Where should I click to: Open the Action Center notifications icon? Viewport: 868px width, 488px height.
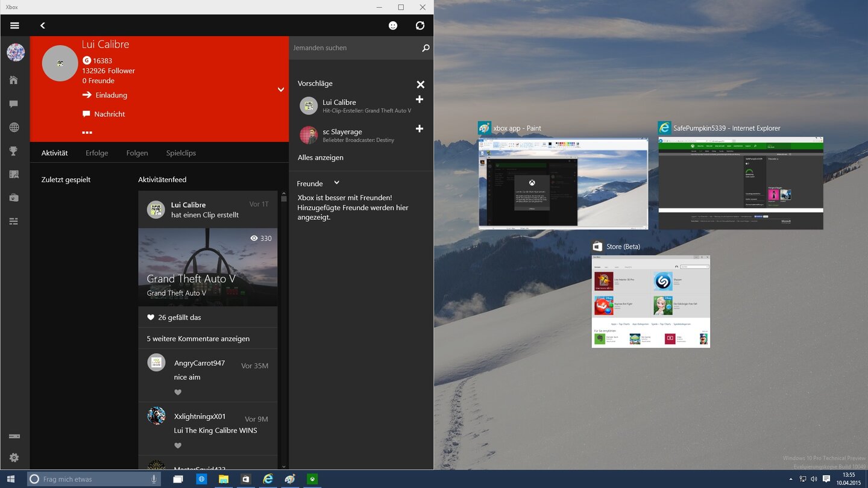point(826,479)
